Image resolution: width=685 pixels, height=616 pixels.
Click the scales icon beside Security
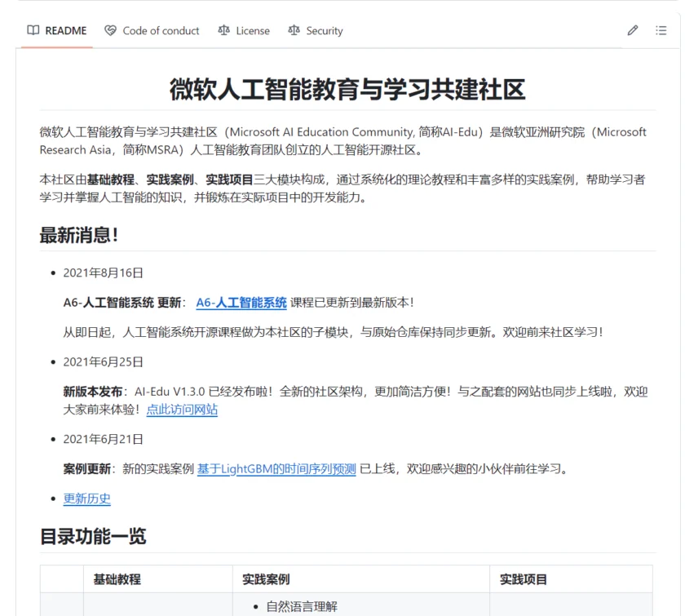[x=294, y=30]
